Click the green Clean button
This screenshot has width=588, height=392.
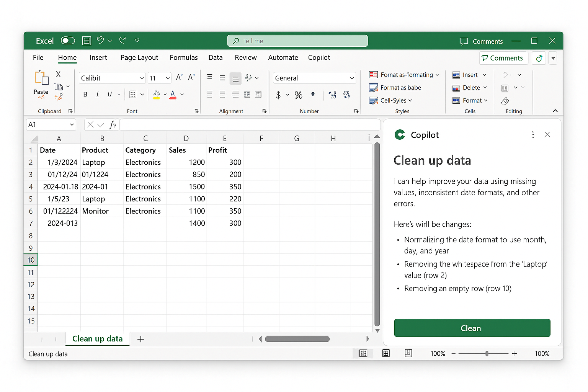click(472, 328)
